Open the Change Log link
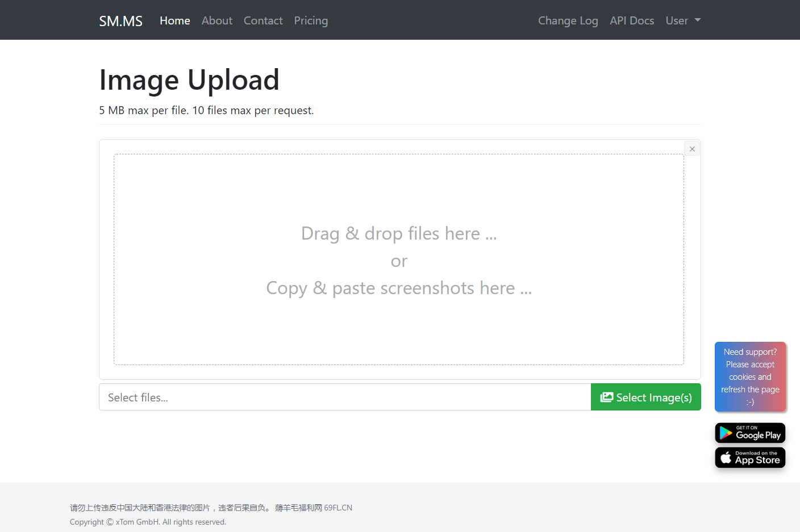 coord(568,20)
